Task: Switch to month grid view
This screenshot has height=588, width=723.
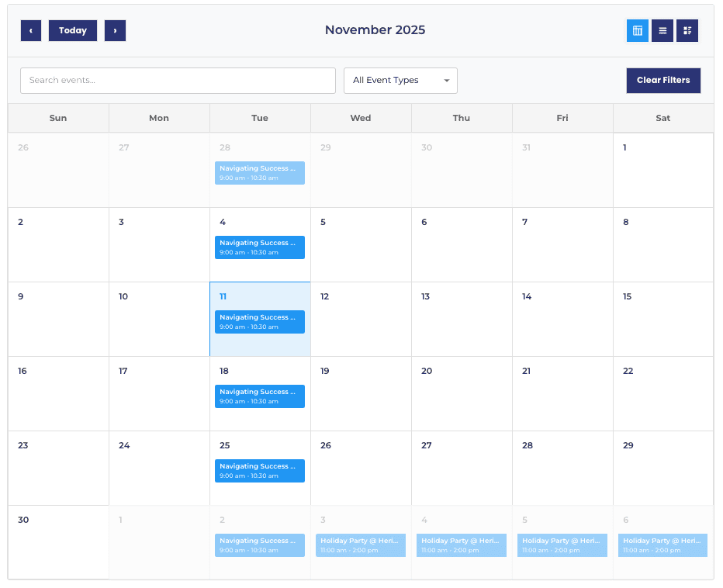Action: click(638, 31)
